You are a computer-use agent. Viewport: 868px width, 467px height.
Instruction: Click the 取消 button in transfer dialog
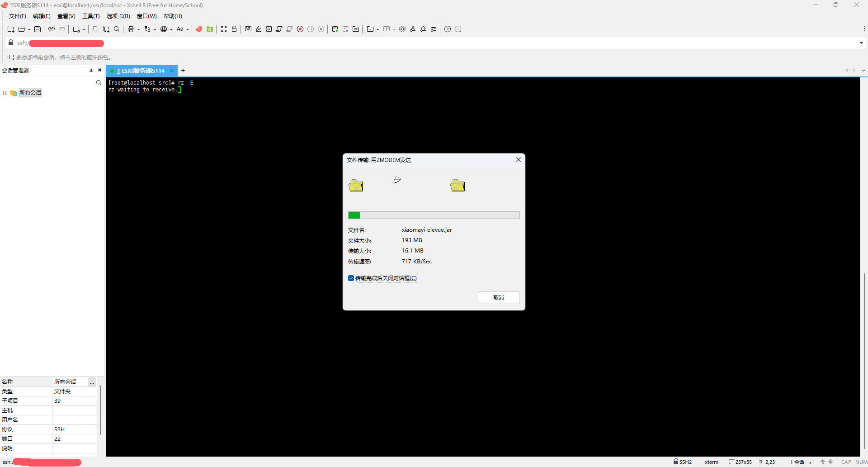(x=499, y=297)
